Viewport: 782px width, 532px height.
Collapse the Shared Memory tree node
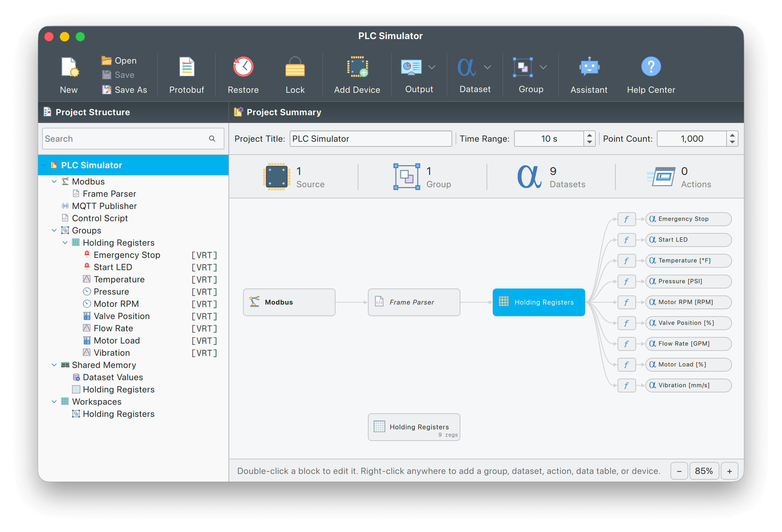pyautogui.click(x=54, y=365)
